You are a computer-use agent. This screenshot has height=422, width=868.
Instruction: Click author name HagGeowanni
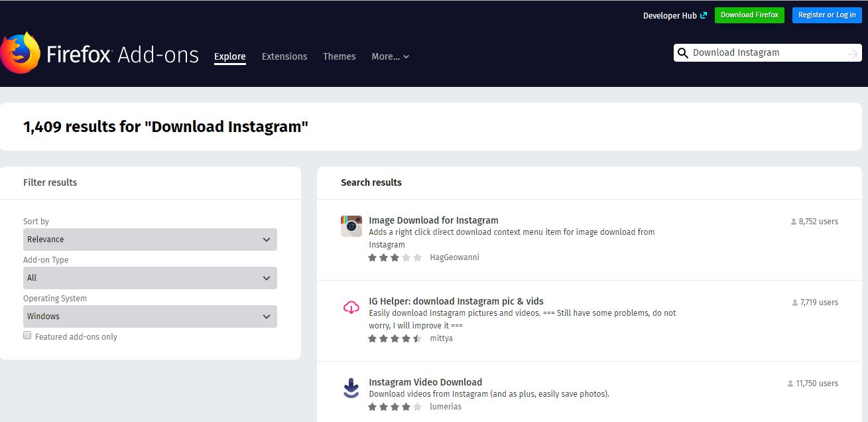point(454,257)
